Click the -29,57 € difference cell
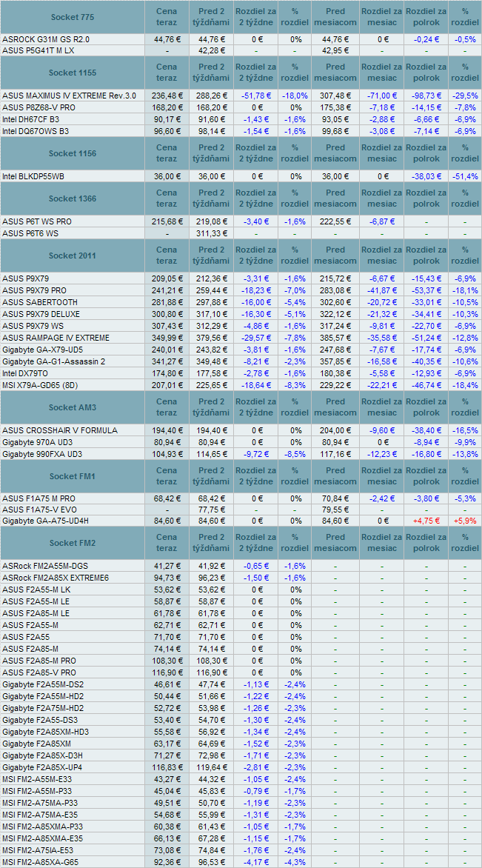The height and width of the screenshot is (868, 482). [x=256, y=338]
